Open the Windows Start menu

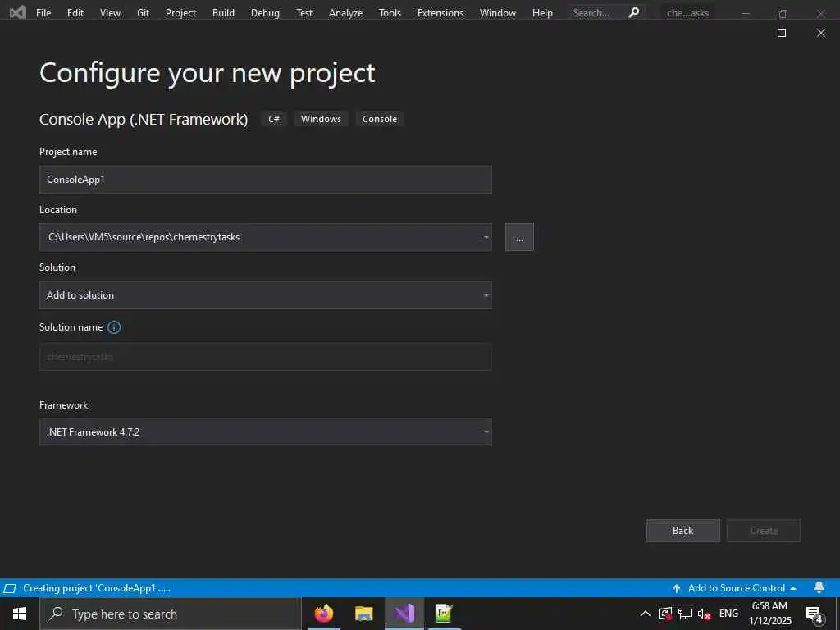pyautogui.click(x=20, y=614)
